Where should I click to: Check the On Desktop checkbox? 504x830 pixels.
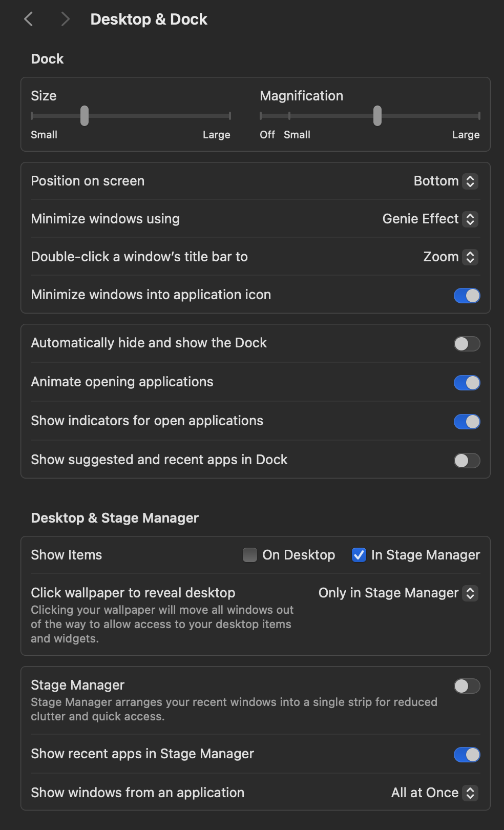pos(250,555)
